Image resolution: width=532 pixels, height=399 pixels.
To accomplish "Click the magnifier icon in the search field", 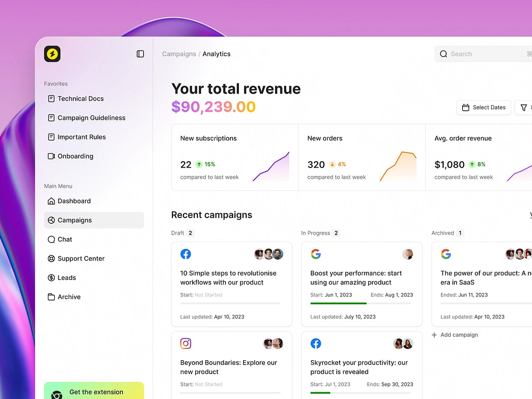I will coord(444,54).
